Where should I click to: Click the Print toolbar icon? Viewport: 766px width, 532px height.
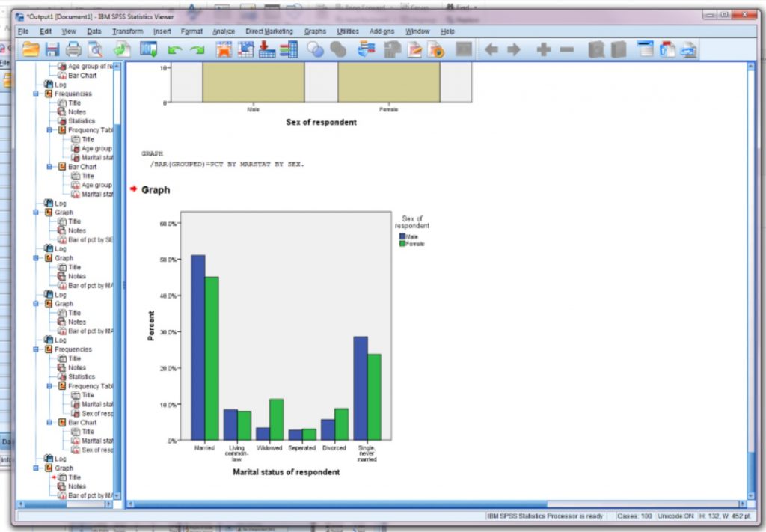pos(74,50)
